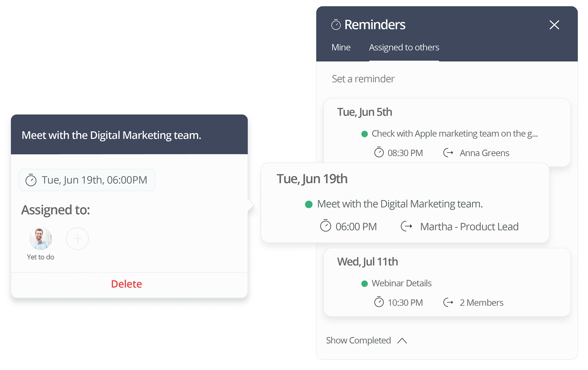
Task: Click the clock icon next to 10:30 PM
Action: click(379, 302)
